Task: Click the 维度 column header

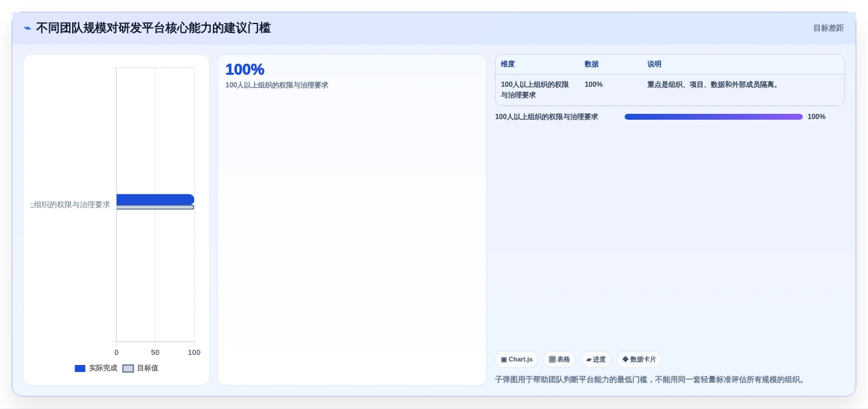Action: 508,65
